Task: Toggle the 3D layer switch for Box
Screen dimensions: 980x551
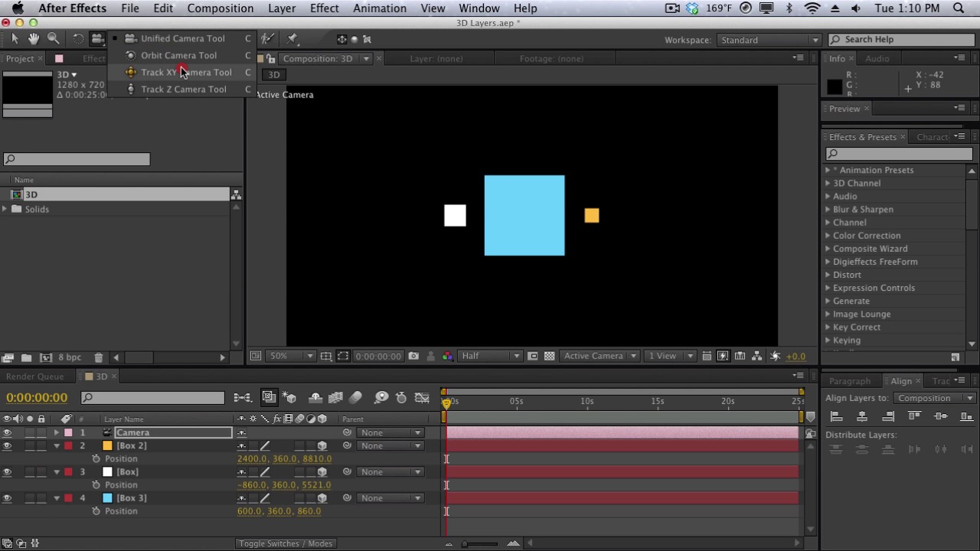Action: (x=322, y=472)
